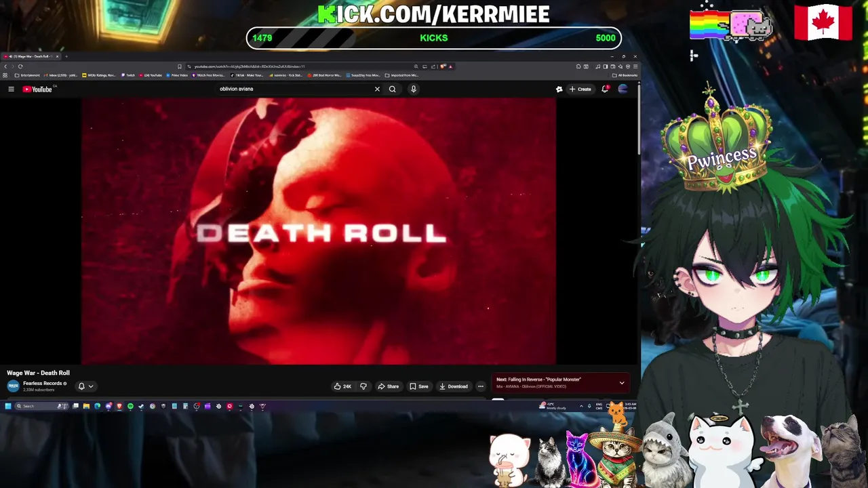Open the Windows Start menu

(x=8, y=406)
